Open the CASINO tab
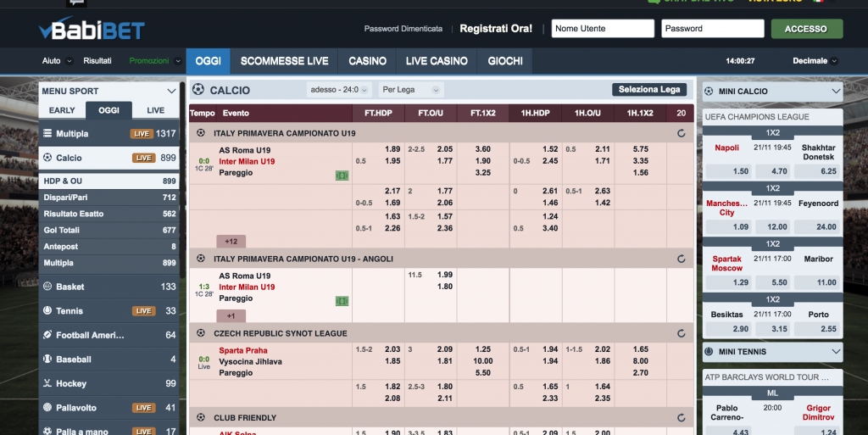The width and height of the screenshot is (868, 435). [x=368, y=61]
